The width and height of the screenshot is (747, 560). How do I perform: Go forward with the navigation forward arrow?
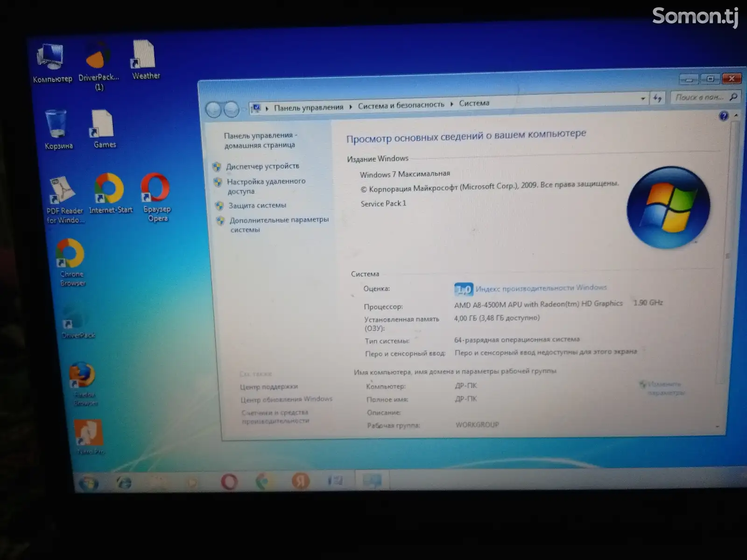[231, 110]
